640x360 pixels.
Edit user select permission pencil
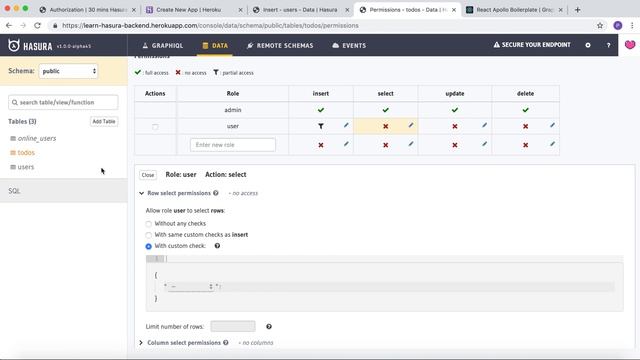pyautogui.click(x=411, y=125)
